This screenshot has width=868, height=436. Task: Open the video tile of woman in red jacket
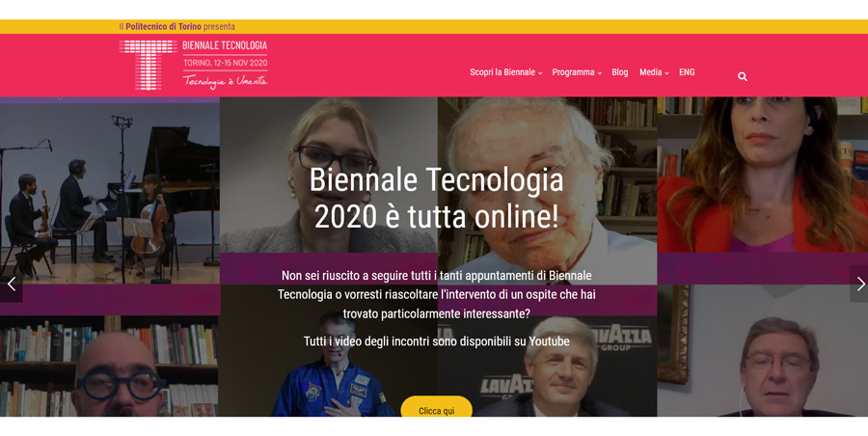762,175
